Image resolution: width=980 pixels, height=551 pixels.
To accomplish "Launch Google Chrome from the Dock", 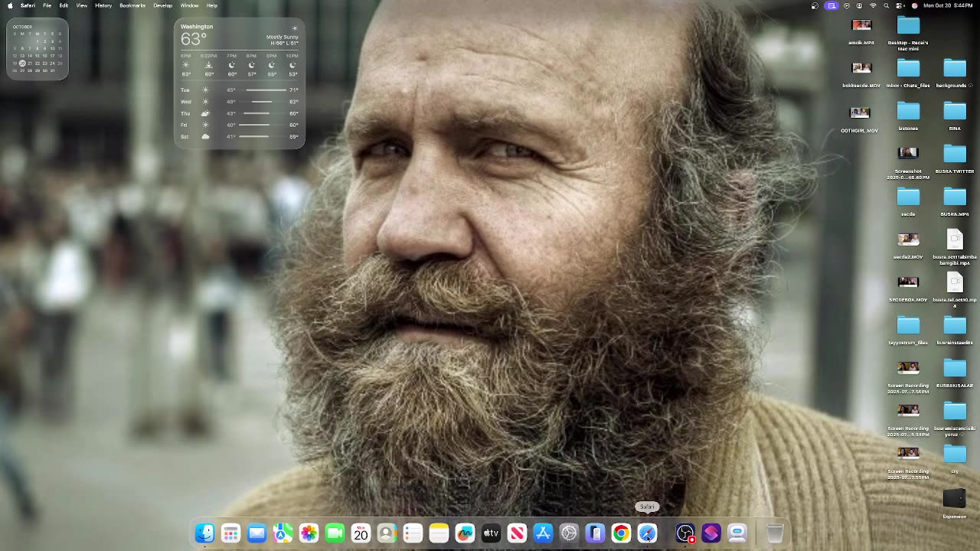I will click(621, 533).
